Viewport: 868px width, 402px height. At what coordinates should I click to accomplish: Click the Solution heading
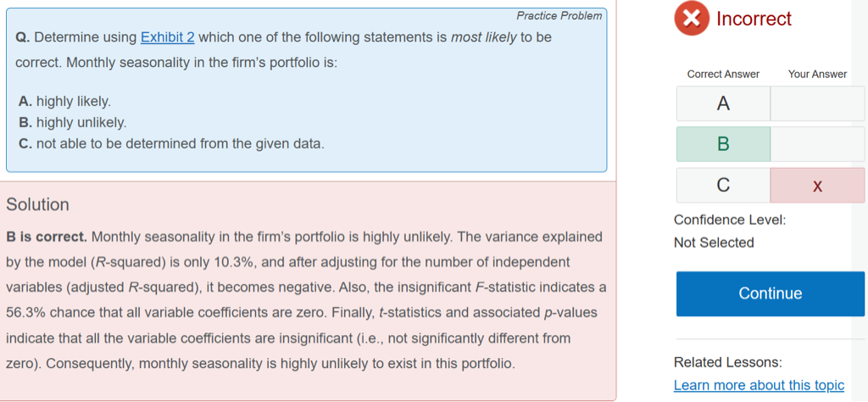[x=38, y=204]
